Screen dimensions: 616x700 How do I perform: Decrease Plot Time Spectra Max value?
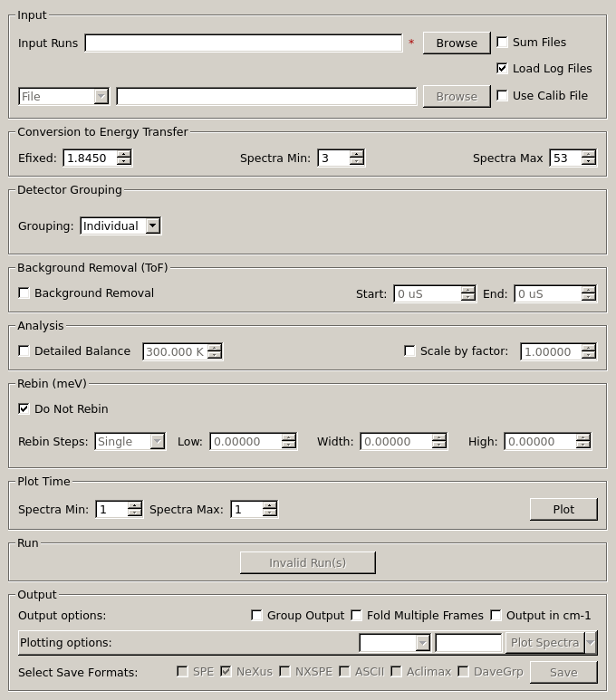[270, 513]
